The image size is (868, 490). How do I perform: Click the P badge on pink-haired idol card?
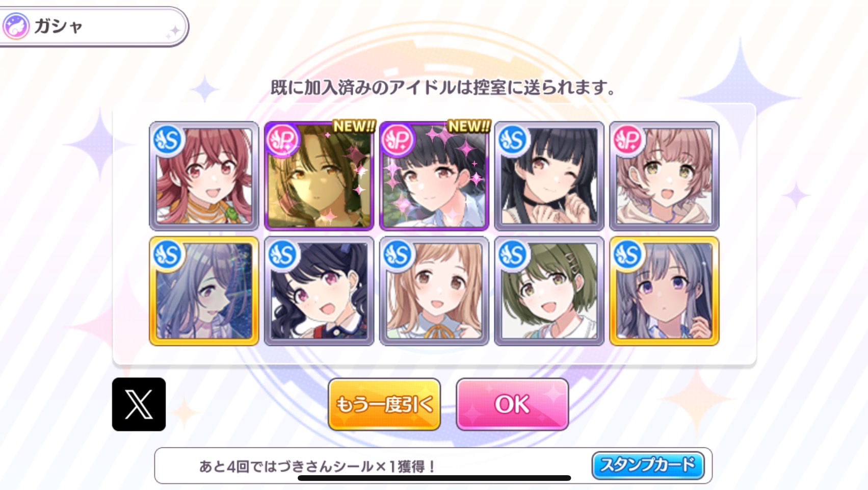pos(628,140)
